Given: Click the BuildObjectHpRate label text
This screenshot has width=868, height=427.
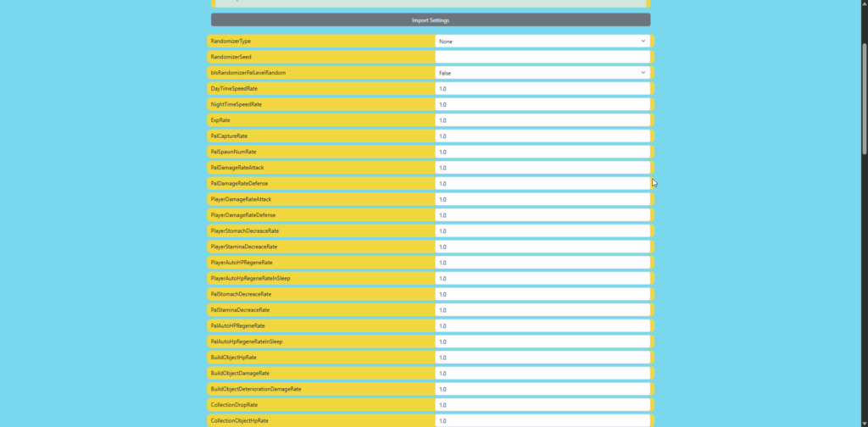Looking at the screenshot, I should [234, 358].
